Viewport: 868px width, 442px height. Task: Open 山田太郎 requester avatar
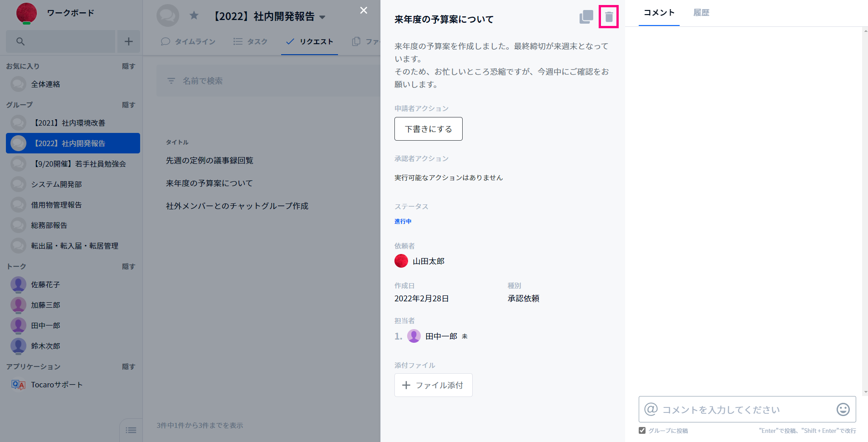tap(401, 261)
